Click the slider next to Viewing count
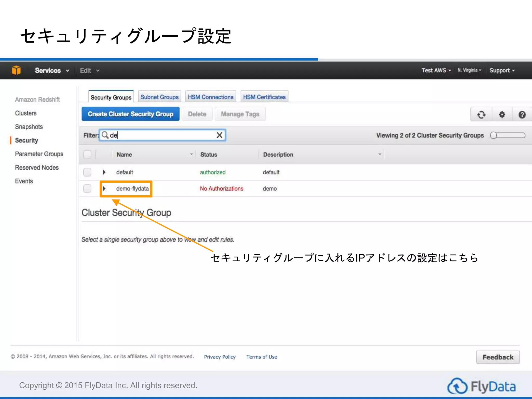This screenshot has height=399, width=532. point(508,135)
